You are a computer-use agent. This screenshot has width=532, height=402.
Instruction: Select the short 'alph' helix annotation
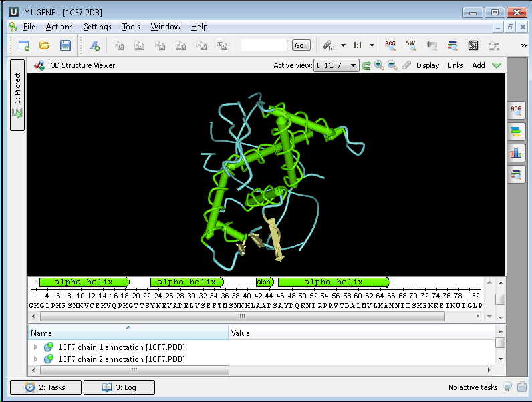(265, 282)
